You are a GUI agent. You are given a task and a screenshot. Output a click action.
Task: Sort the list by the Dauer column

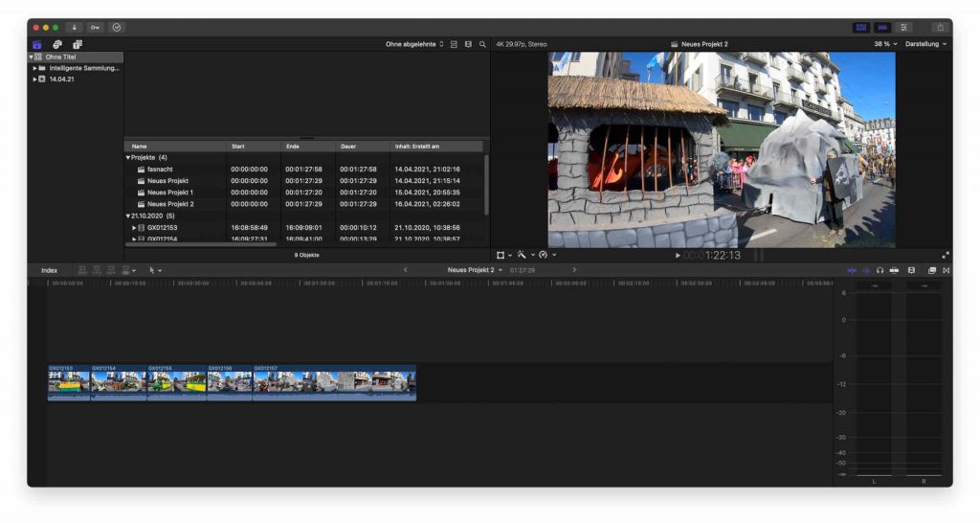tap(363, 147)
